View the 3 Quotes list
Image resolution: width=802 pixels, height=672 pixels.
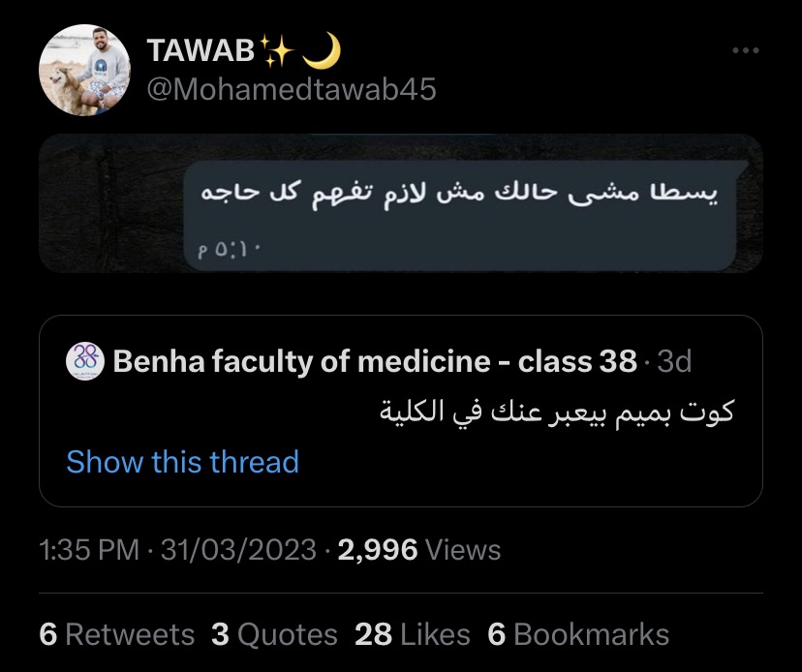point(274,634)
